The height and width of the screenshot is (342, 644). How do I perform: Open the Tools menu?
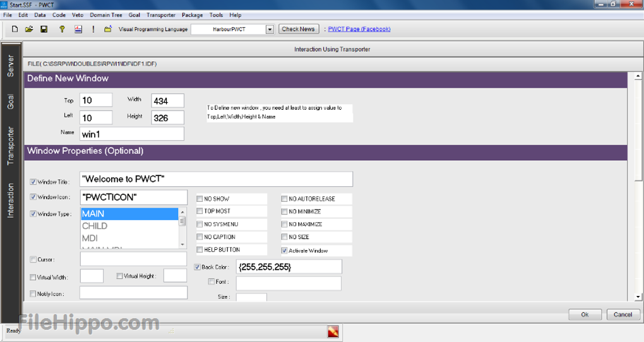[x=216, y=15]
